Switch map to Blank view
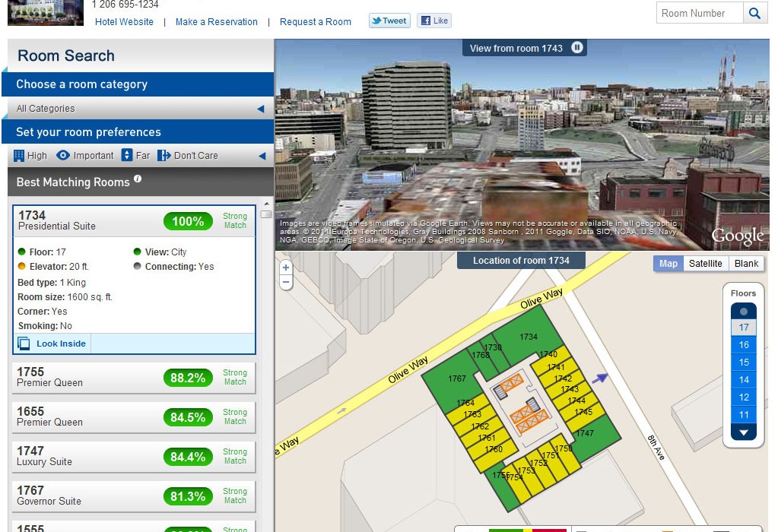The height and width of the screenshot is (532, 778). (746, 264)
